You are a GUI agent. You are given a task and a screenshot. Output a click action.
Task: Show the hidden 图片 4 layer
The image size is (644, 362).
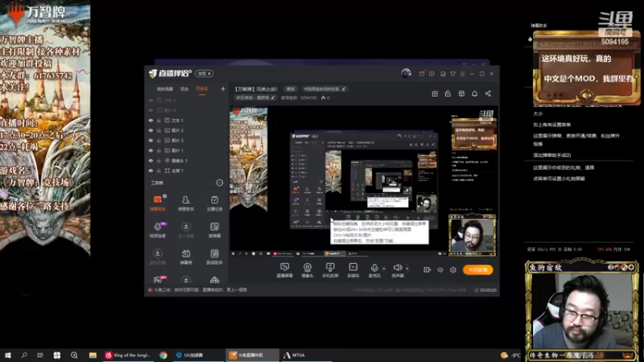pos(151,110)
